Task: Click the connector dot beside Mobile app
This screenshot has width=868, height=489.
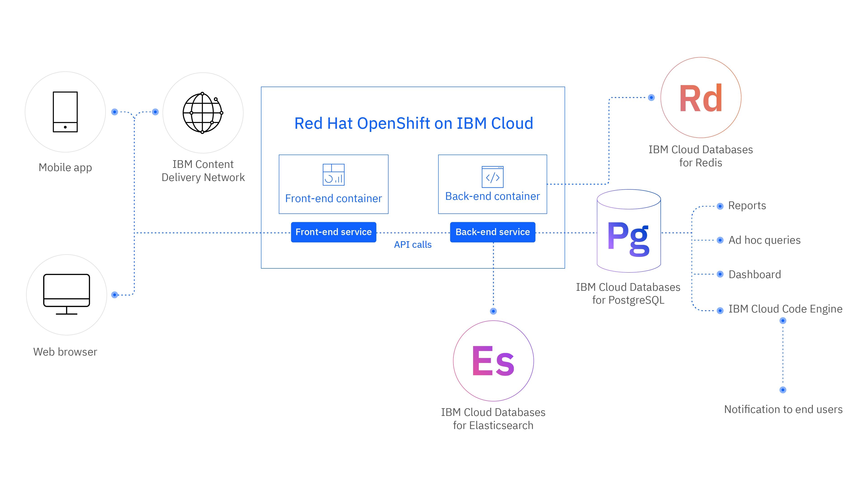Action: [x=115, y=112]
